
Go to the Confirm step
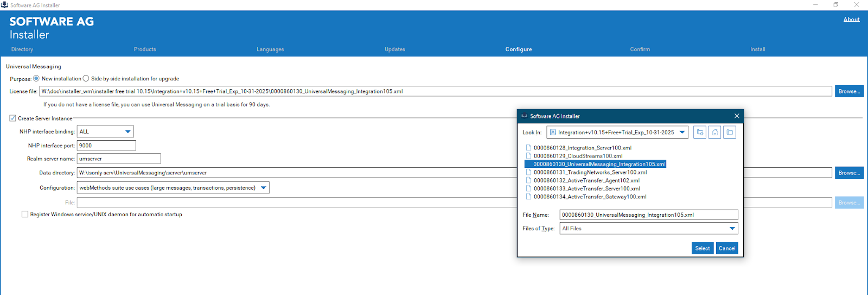pyautogui.click(x=640, y=49)
